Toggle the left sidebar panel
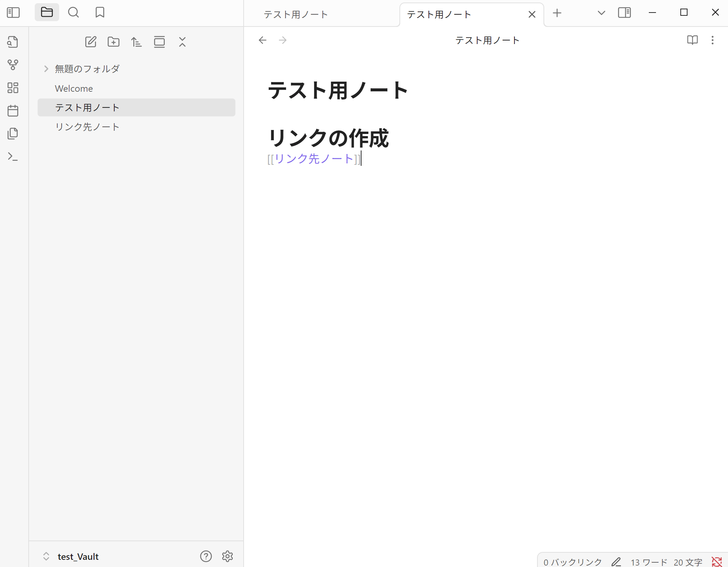The image size is (728, 567). pyautogui.click(x=13, y=13)
